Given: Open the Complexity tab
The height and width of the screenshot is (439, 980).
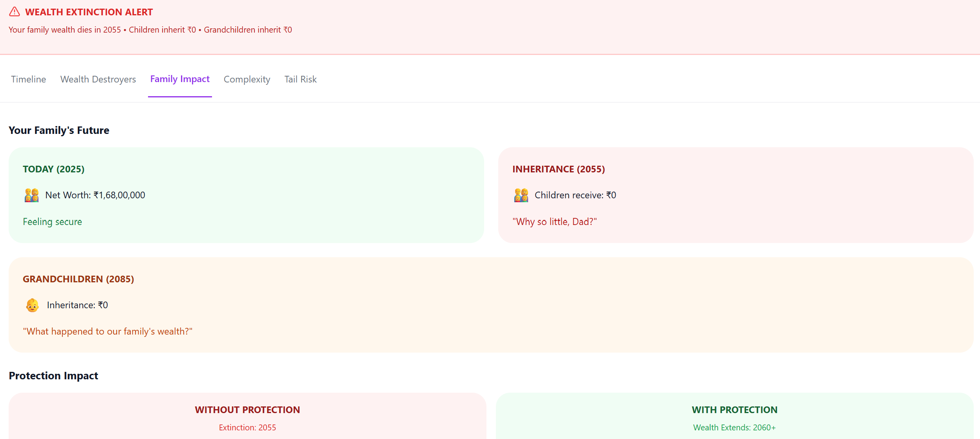Looking at the screenshot, I should (247, 79).
